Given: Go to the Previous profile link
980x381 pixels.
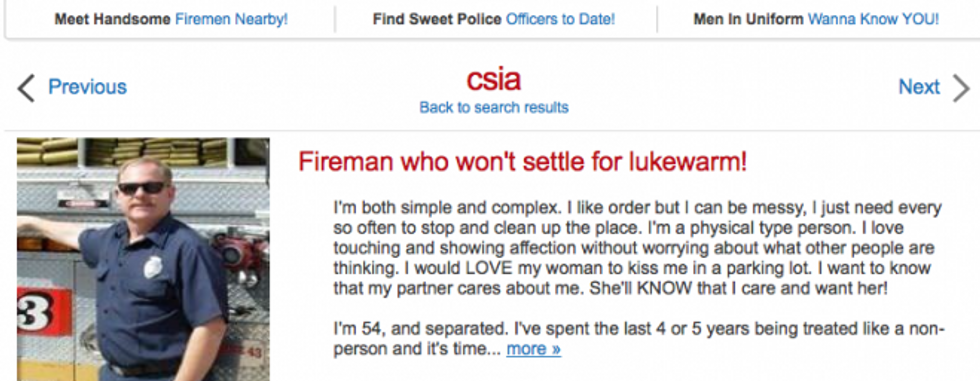Looking at the screenshot, I should (88, 87).
